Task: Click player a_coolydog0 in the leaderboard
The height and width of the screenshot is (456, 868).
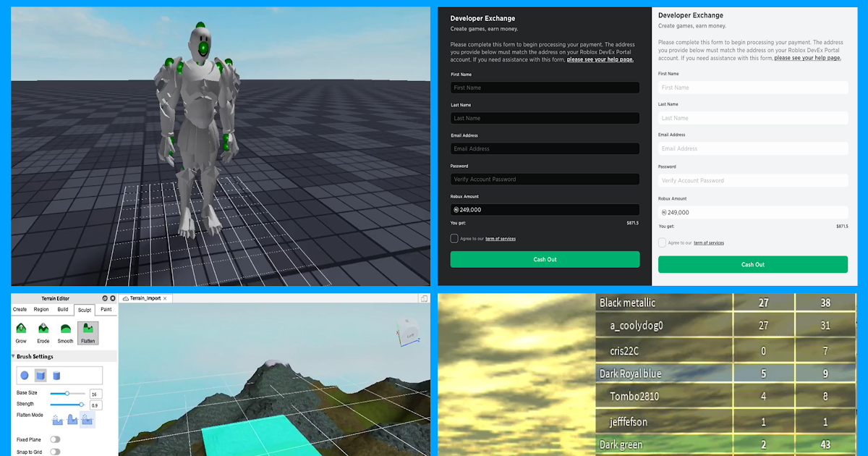Action: pos(726,326)
